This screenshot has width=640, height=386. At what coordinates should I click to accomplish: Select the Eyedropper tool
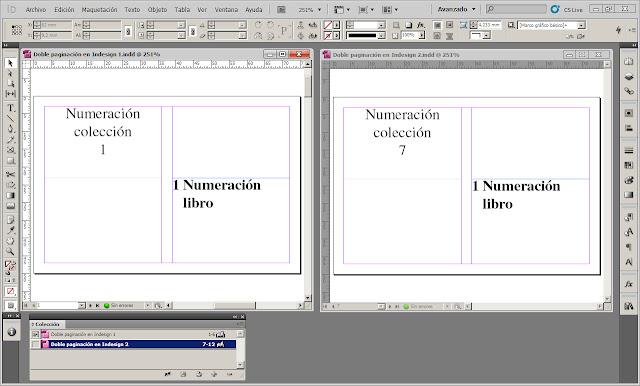pyautogui.click(x=11, y=231)
